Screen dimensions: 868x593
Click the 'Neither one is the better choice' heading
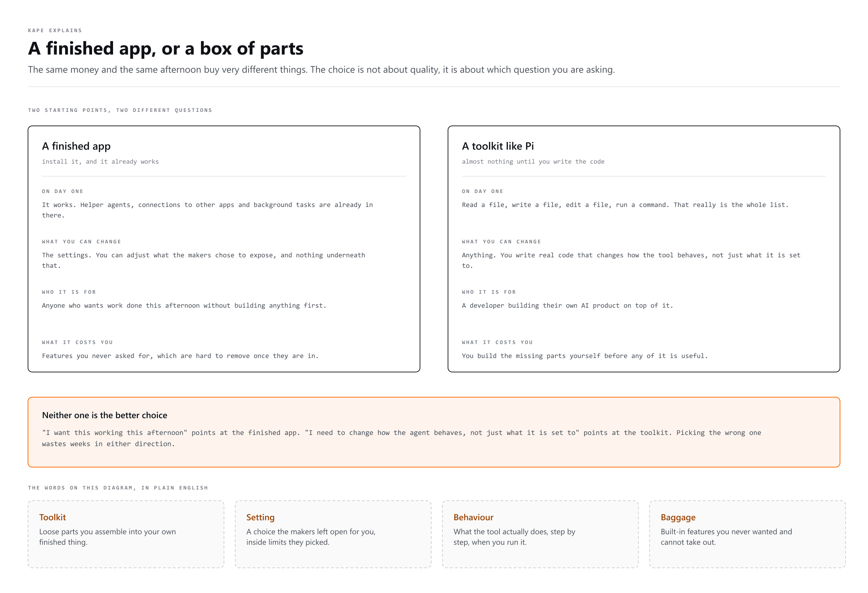click(105, 415)
